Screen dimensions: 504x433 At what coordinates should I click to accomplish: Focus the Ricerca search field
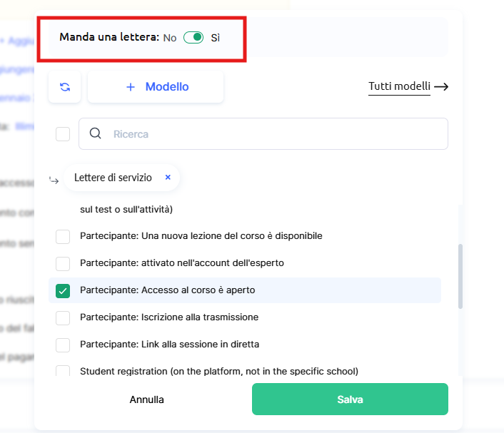coord(275,134)
